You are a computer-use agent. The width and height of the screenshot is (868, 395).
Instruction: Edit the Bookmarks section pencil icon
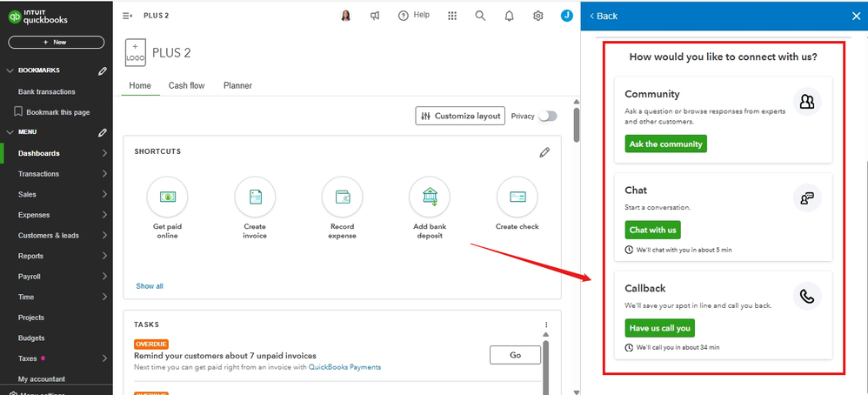(x=103, y=71)
